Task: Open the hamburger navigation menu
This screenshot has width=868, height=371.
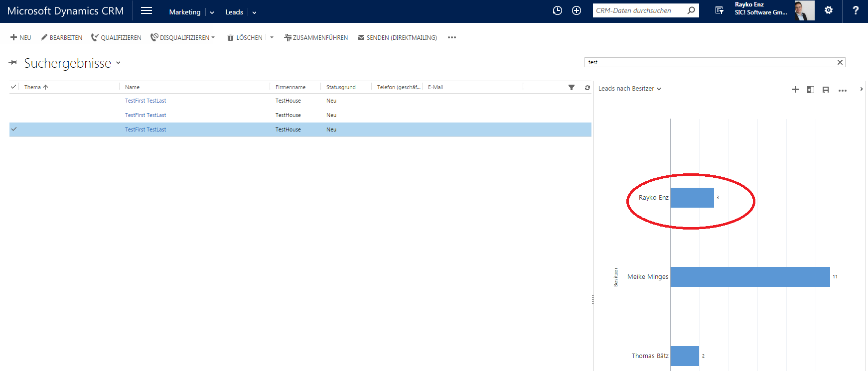Action: [x=146, y=10]
